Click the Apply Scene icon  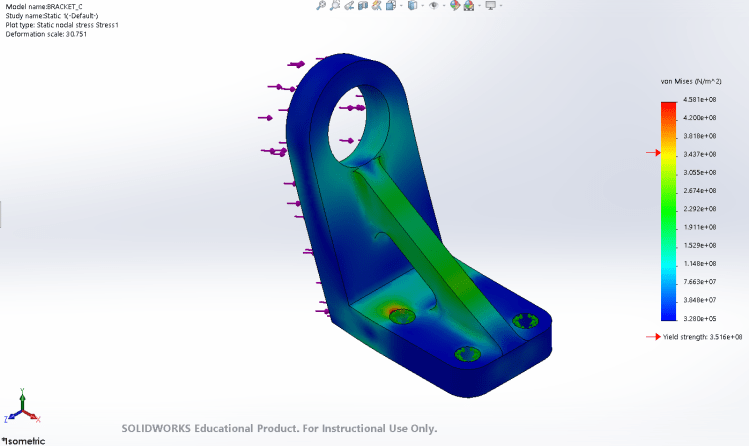(x=468, y=6)
